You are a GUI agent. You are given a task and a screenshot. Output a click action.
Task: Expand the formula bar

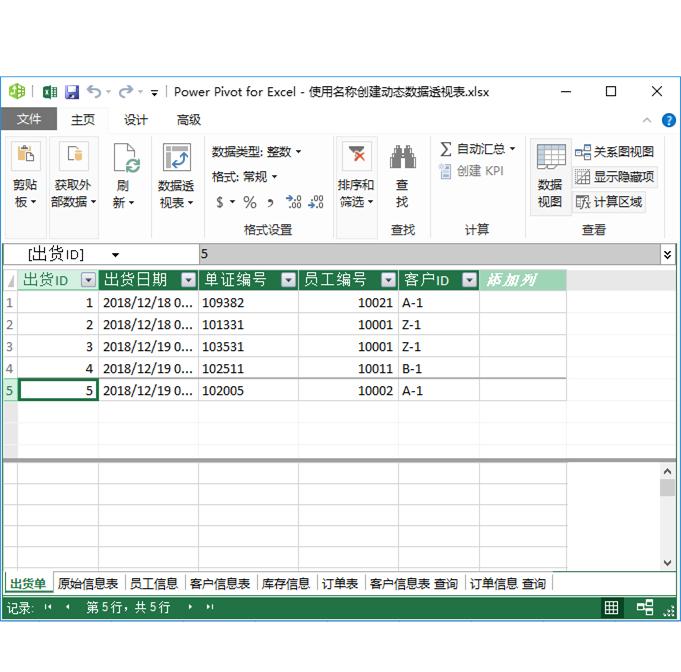tap(668, 255)
